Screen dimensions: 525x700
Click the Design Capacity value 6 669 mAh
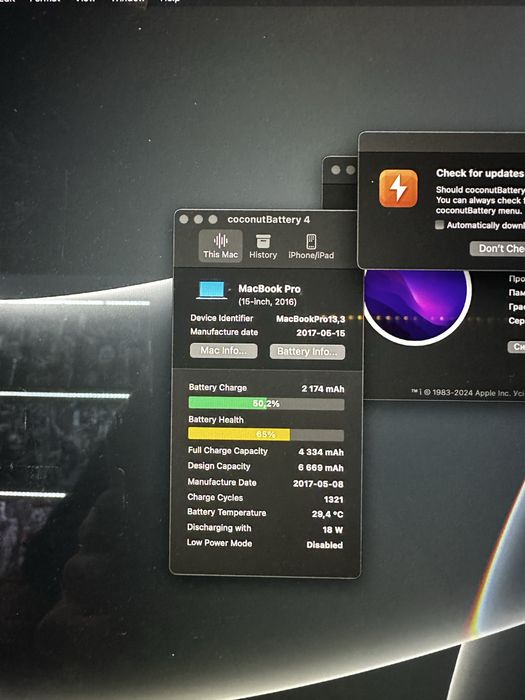click(x=321, y=468)
